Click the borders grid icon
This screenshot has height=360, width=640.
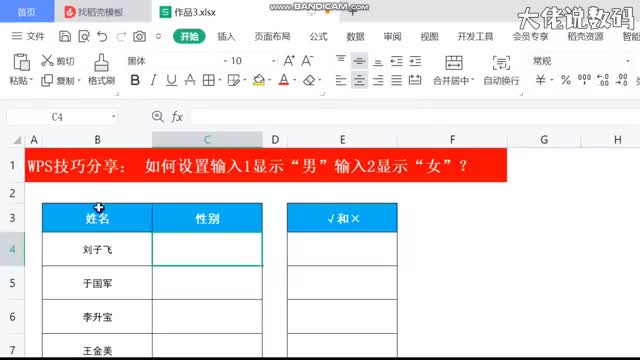point(209,80)
